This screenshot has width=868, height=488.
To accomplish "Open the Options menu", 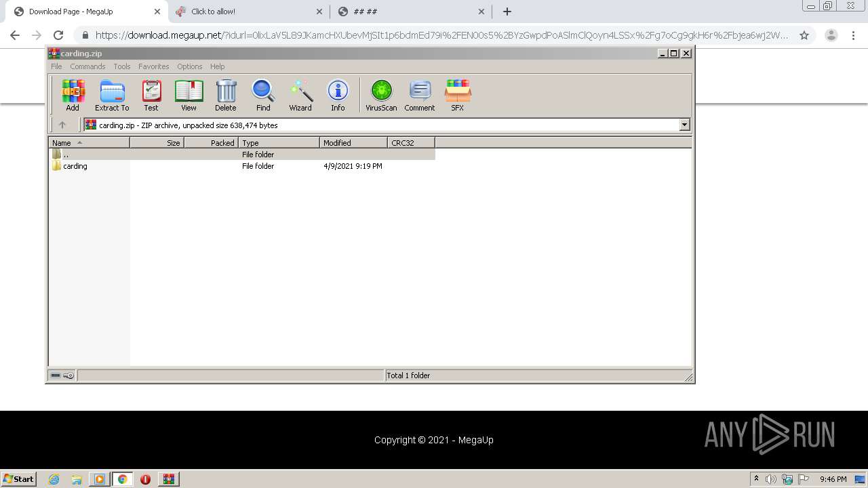I will click(190, 66).
